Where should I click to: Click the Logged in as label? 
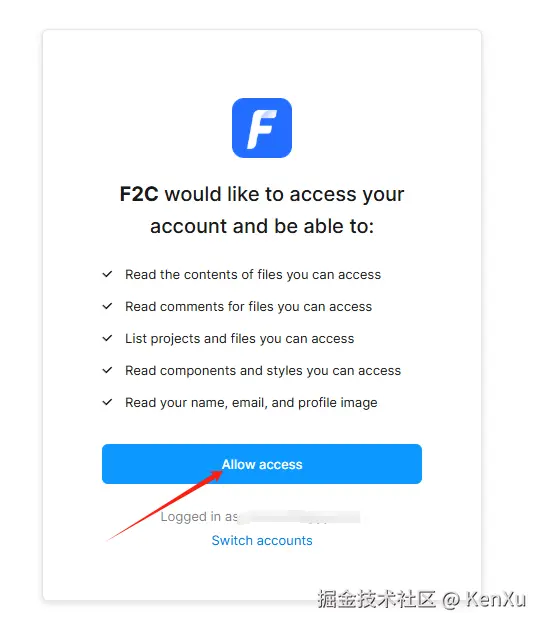pos(199,517)
